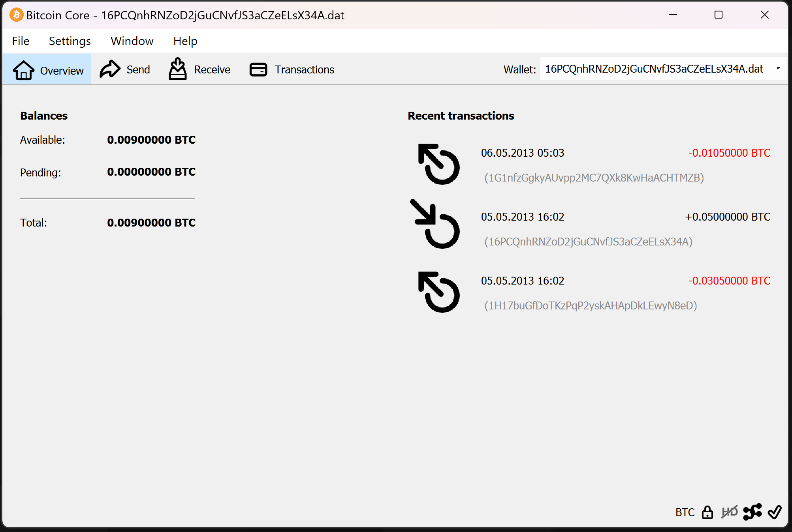Open the Wallet selector dropdown
Viewport: 792px width, 532px height.
coord(662,69)
